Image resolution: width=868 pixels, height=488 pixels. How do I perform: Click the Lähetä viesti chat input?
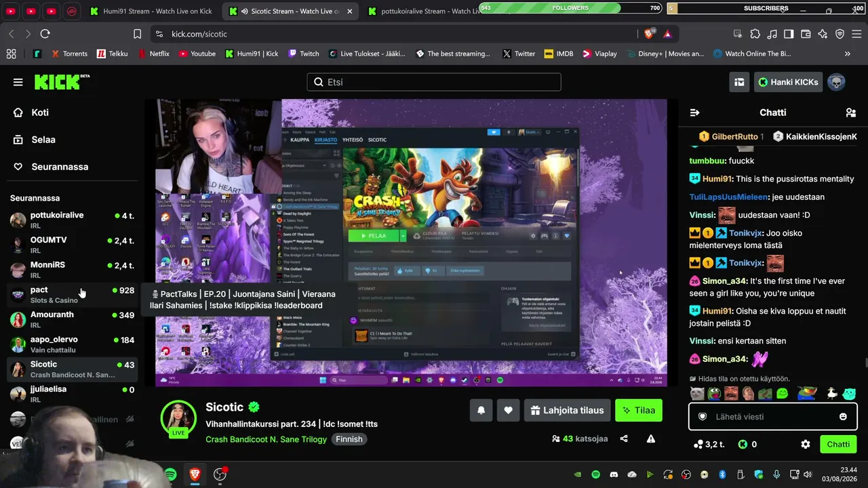772,416
